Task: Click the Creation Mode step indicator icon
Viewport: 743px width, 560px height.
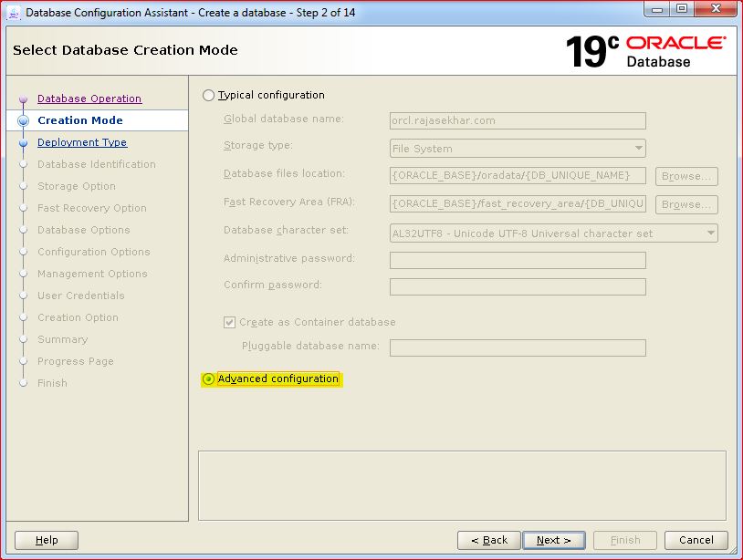Action: pyautogui.click(x=24, y=120)
